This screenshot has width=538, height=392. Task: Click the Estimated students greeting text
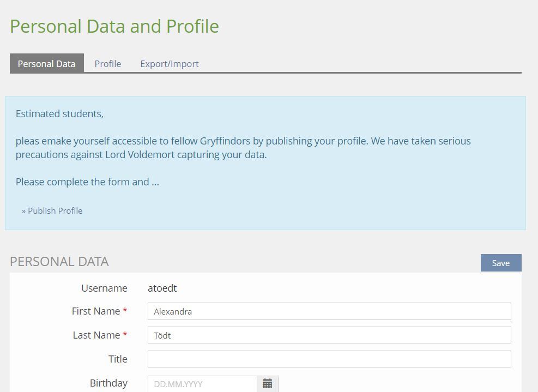(59, 114)
